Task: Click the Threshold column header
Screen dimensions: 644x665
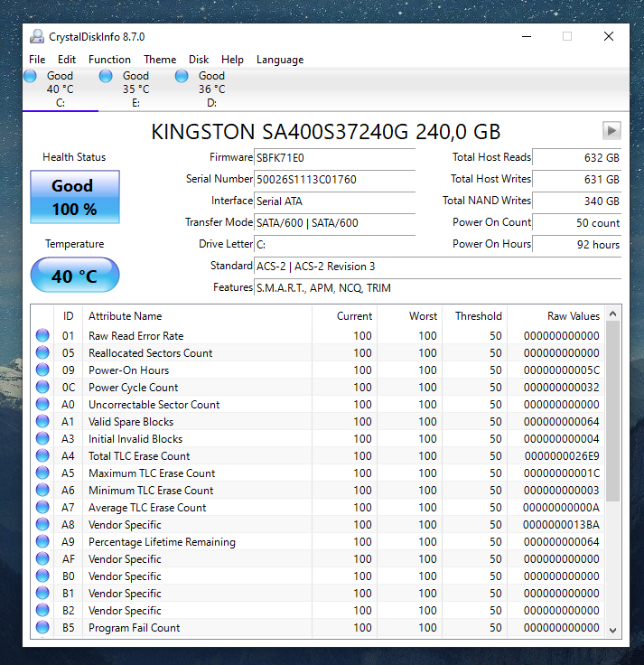Action: click(474, 316)
